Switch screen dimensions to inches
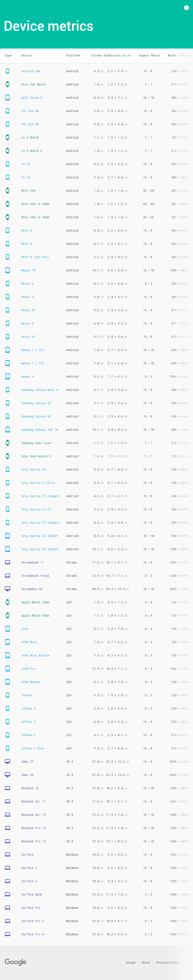 [x=124, y=56]
